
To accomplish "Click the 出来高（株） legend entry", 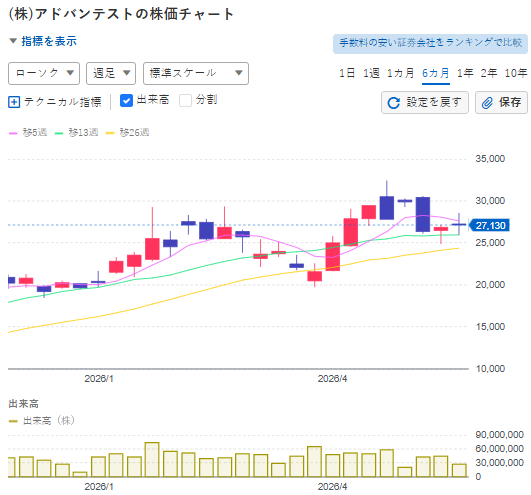I will coord(41,421).
